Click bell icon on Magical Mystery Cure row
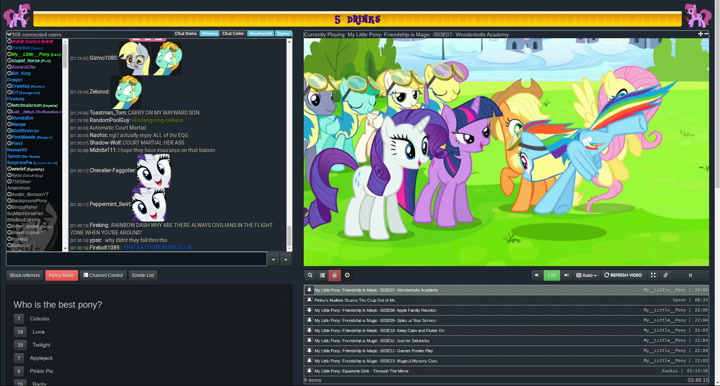 coord(309,361)
